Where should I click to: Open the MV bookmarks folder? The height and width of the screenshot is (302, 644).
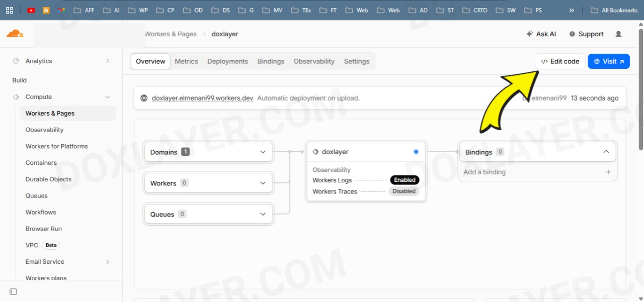(273, 10)
